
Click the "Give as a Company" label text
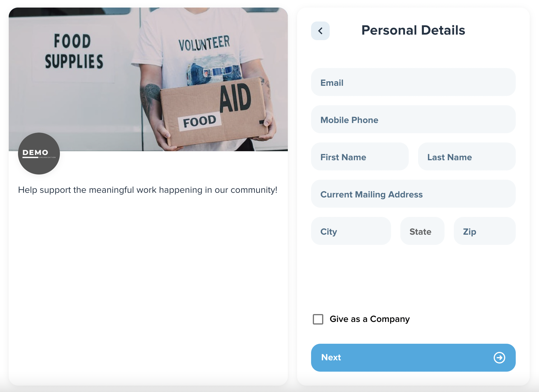click(x=370, y=319)
